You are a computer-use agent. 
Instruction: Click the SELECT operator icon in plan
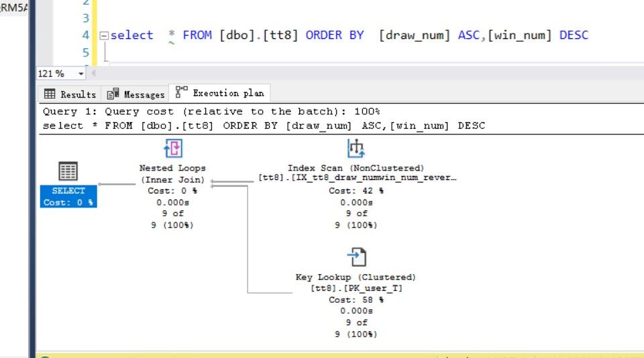click(68, 171)
